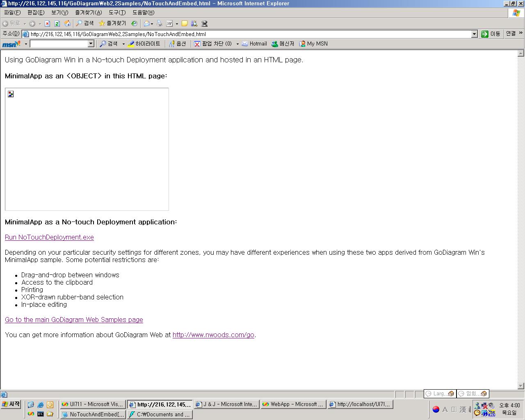Open the Mail toolbar icon
This screenshot has height=420, width=525.
click(146, 24)
